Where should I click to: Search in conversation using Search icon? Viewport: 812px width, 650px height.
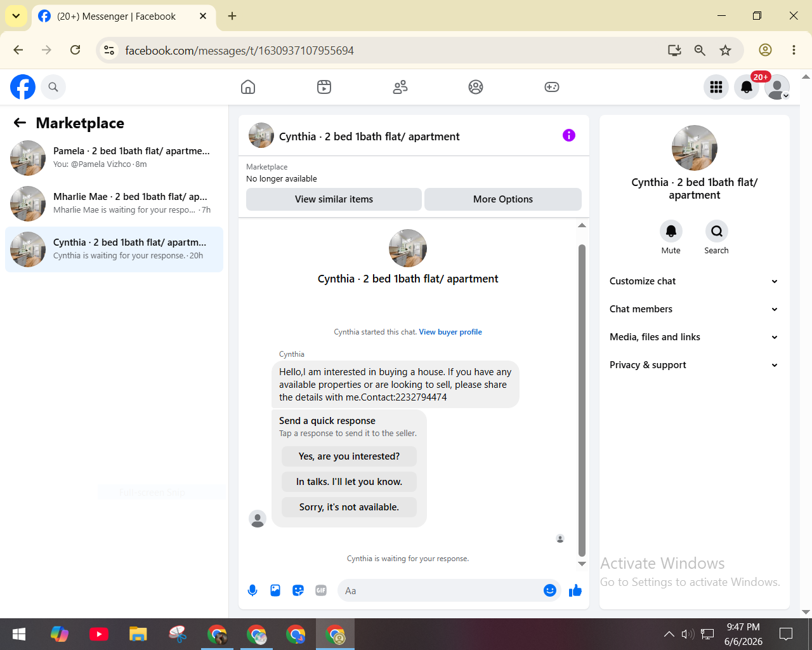coord(717,231)
